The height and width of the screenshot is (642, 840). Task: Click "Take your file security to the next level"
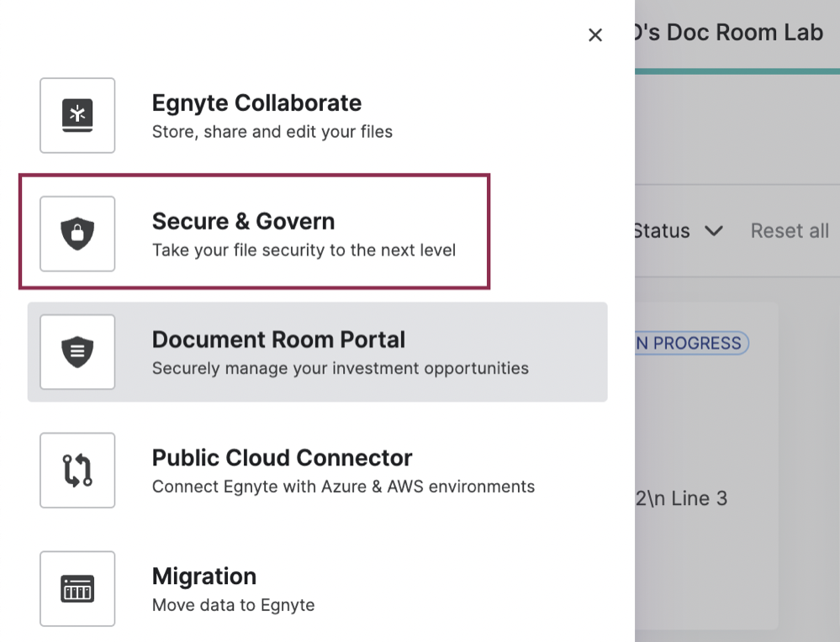coord(304,250)
